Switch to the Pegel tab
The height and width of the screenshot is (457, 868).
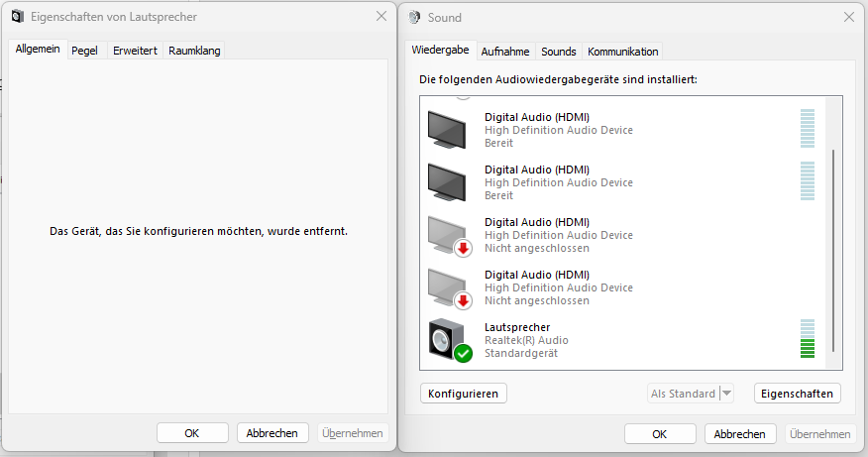click(x=84, y=51)
